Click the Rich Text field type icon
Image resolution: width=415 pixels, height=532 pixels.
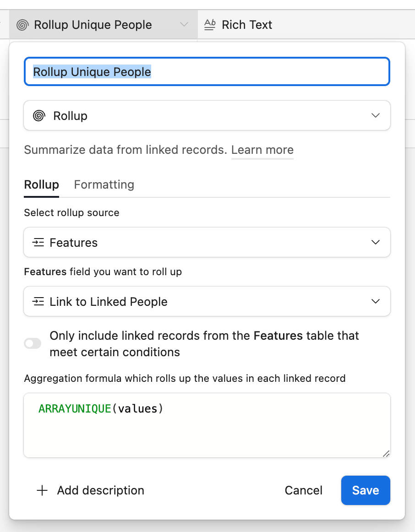pyautogui.click(x=210, y=25)
